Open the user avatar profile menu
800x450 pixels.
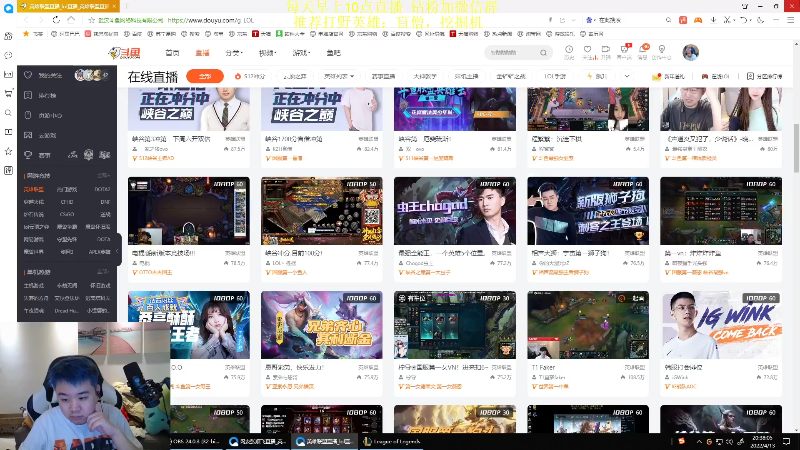coord(691,52)
